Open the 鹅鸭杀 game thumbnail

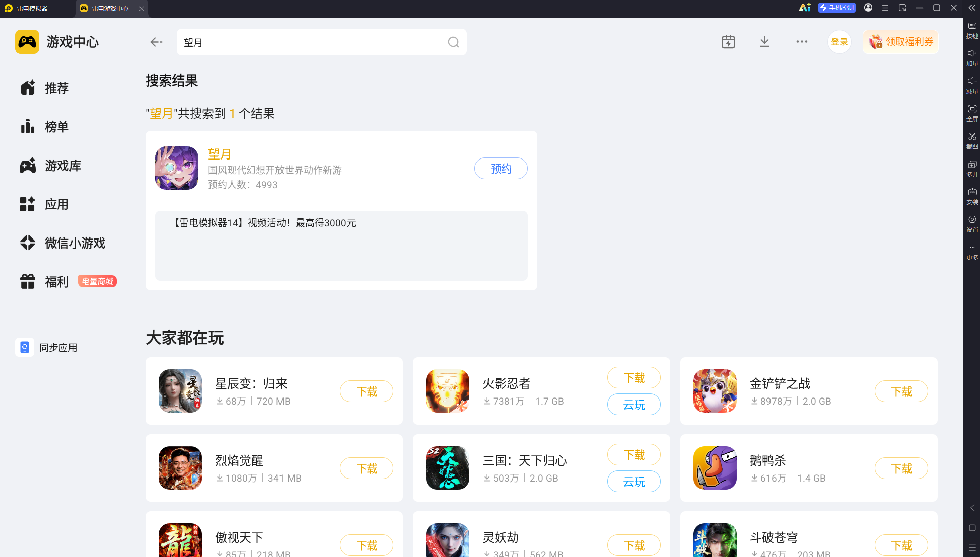pyautogui.click(x=715, y=468)
